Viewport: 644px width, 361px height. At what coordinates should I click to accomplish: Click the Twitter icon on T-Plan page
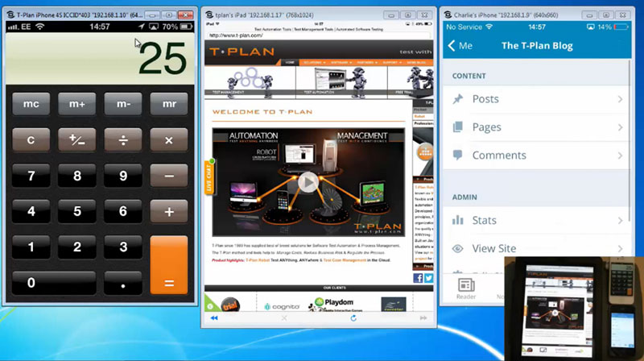428,278
